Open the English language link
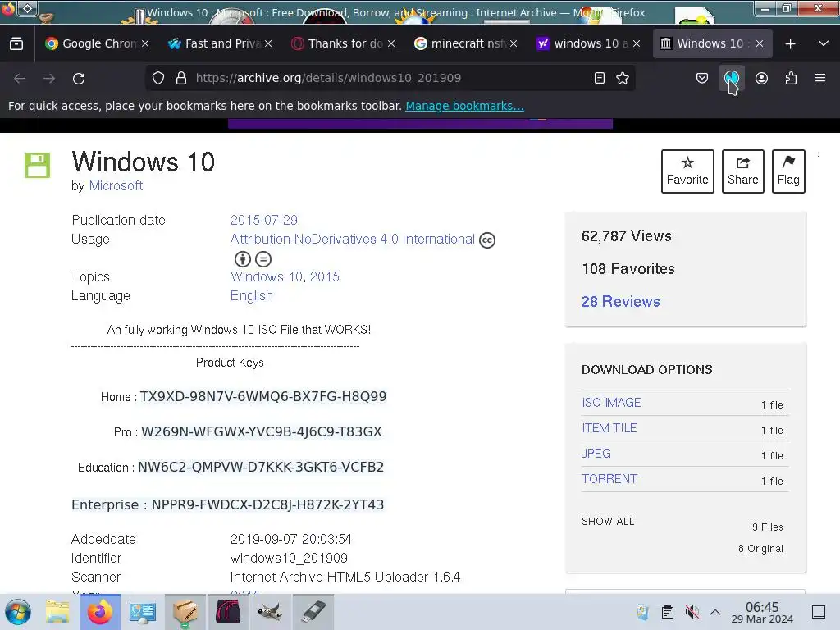Viewport: 840px width, 630px height. (251, 295)
